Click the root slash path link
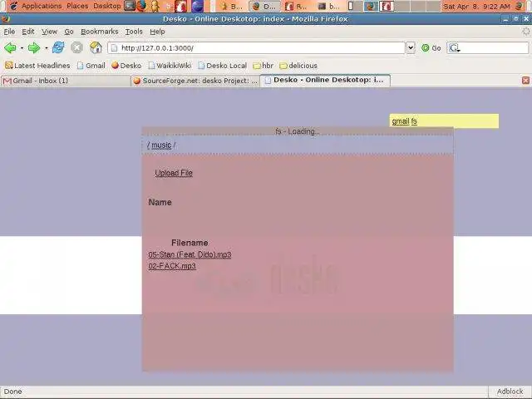Image resolution: width=532 pixels, height=399 pixels. 148,145
